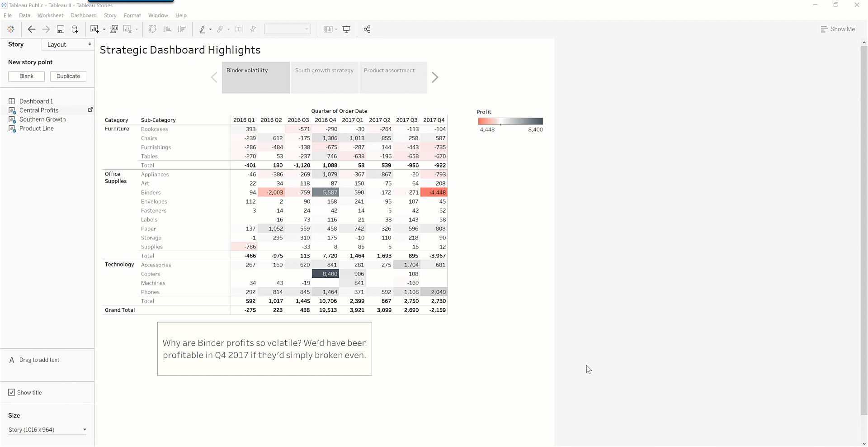Start Presentation Mode from toolbar

click(x=346, y=29)
